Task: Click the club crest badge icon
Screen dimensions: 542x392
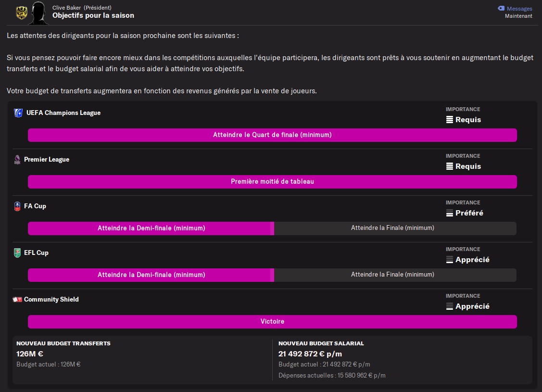Action: pyautogui.click(x=22, y=13)
